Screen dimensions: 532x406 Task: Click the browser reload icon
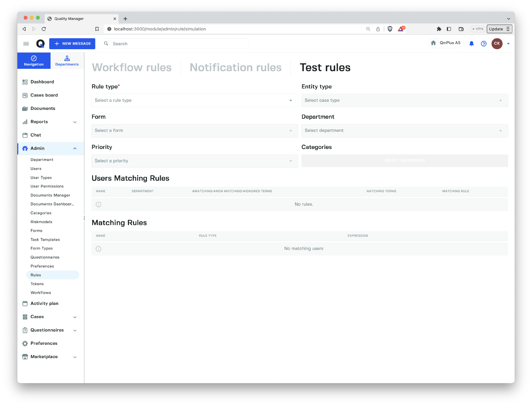coord(44,29)
